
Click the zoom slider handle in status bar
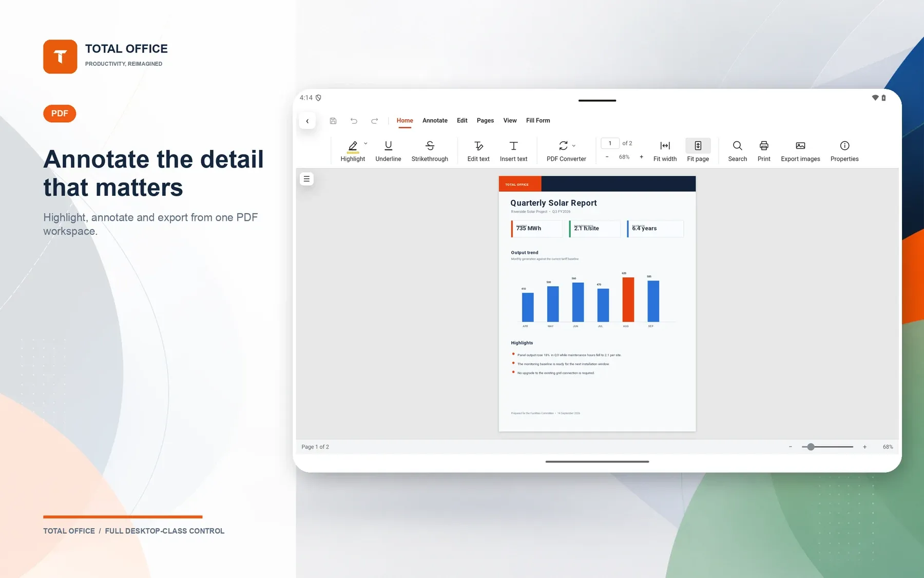coord(811,447)
